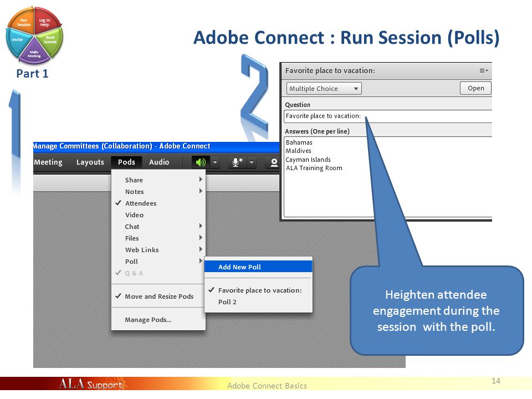The width and height of the screenshot is (532, 399).
Task: Click the poll pod title 'Favorite place to vacation:'
Action: click(x=330, y=70)
